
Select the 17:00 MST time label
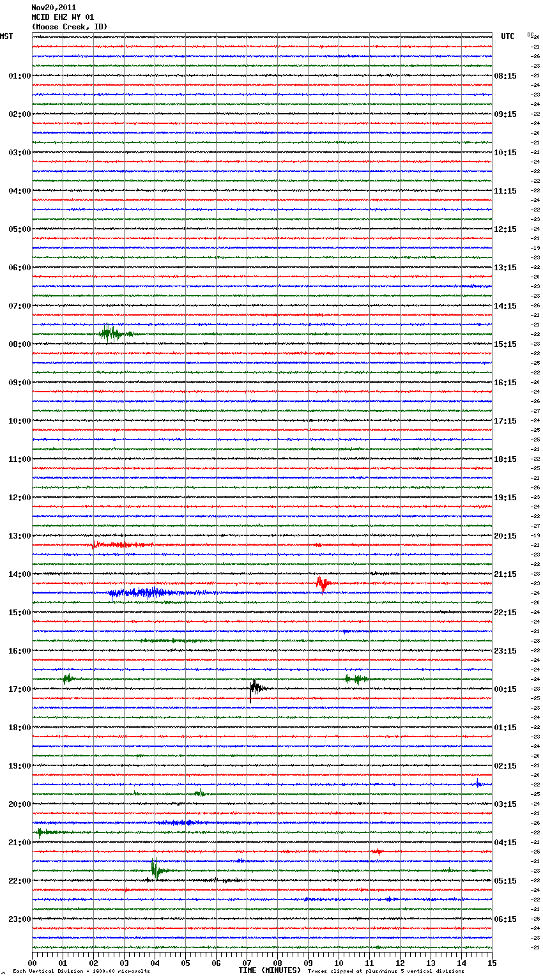(x=19, y=689)
